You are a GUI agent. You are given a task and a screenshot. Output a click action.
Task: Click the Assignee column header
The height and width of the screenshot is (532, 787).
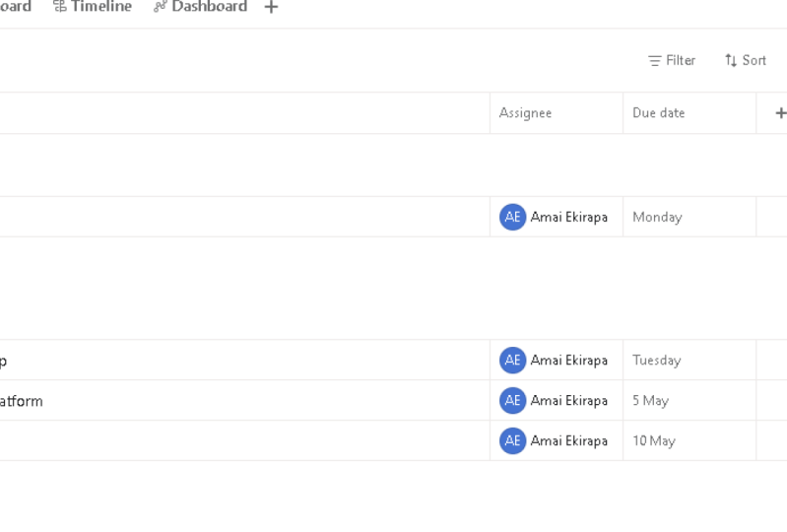point(557,113)
